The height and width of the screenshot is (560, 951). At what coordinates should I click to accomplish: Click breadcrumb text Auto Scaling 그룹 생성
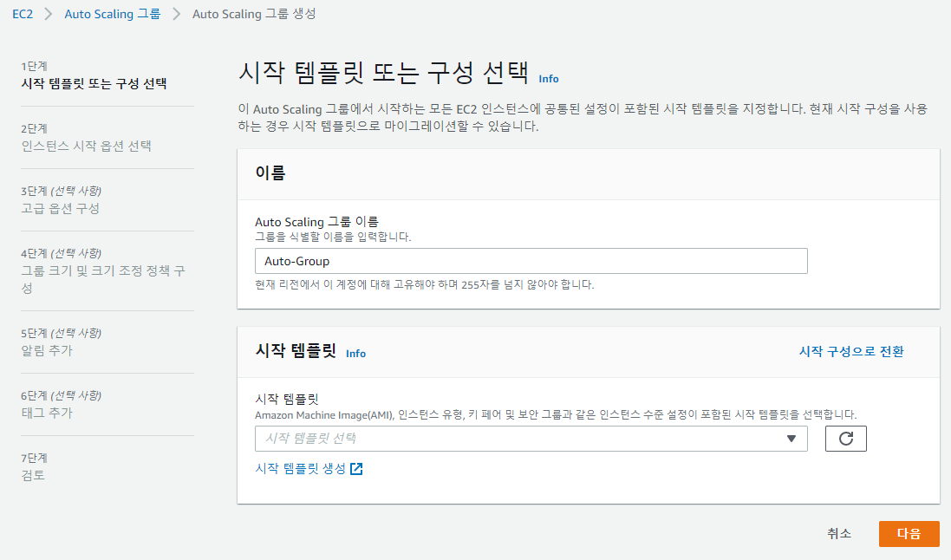point(254,14)
